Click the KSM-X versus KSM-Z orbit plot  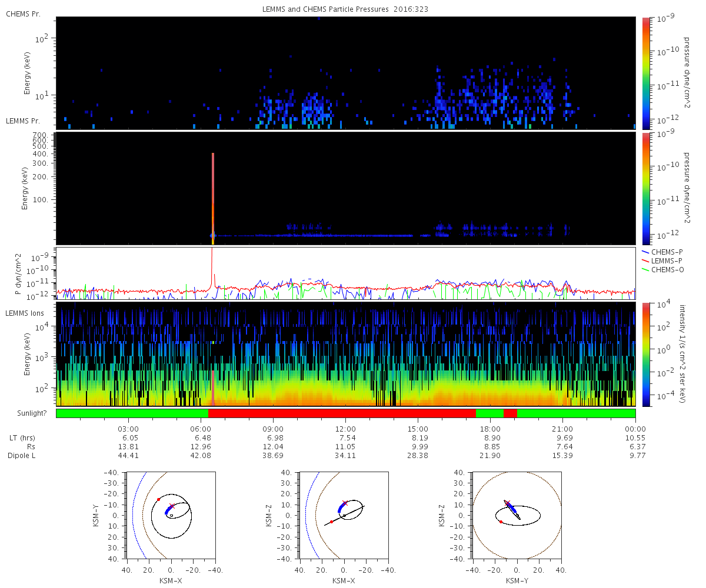coord(344,515)
